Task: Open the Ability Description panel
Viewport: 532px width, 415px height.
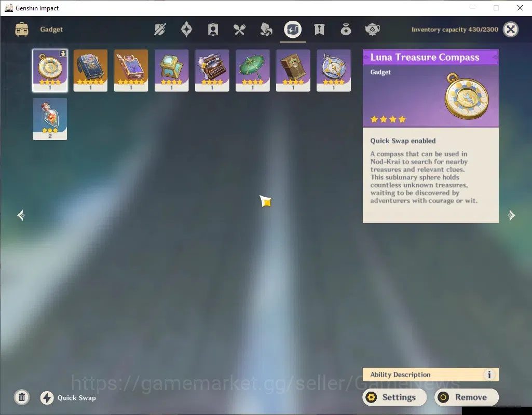Action: [x=431, y=375]
